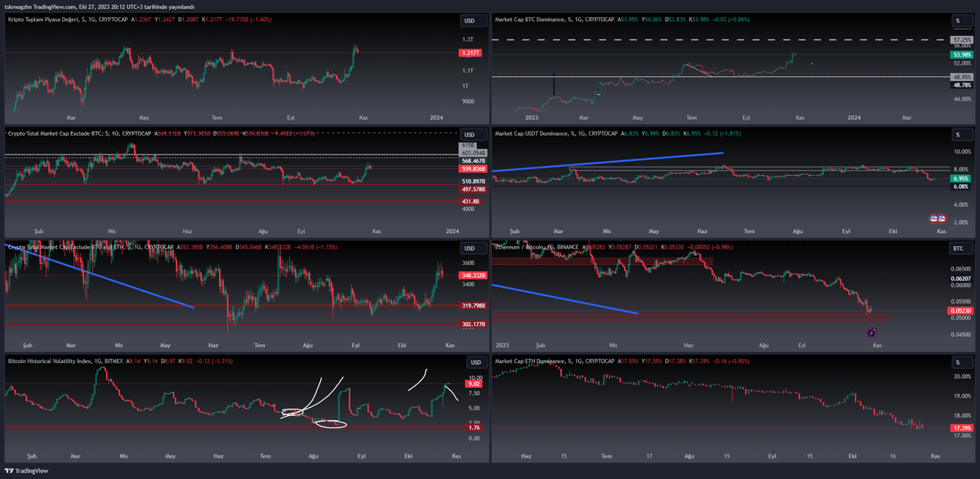The width and height of the screenshot is (980, 479).
Task: Click the 431.8B red level label
Action: pos(471,200)
